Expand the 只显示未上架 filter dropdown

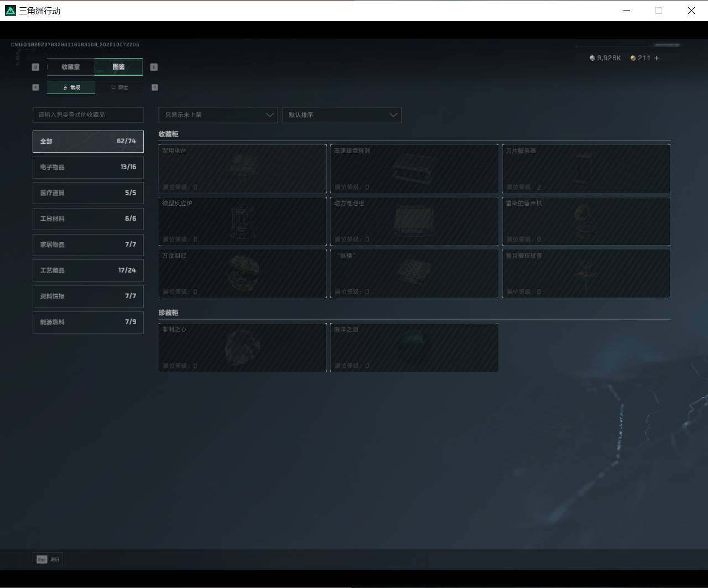[218, 115]
